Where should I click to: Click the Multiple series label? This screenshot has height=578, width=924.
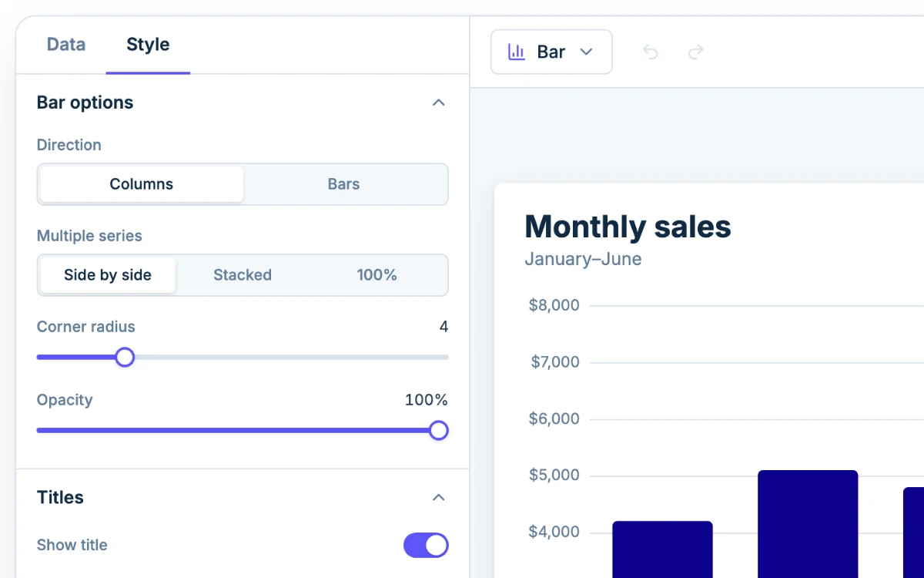click(x=89, y=236)
